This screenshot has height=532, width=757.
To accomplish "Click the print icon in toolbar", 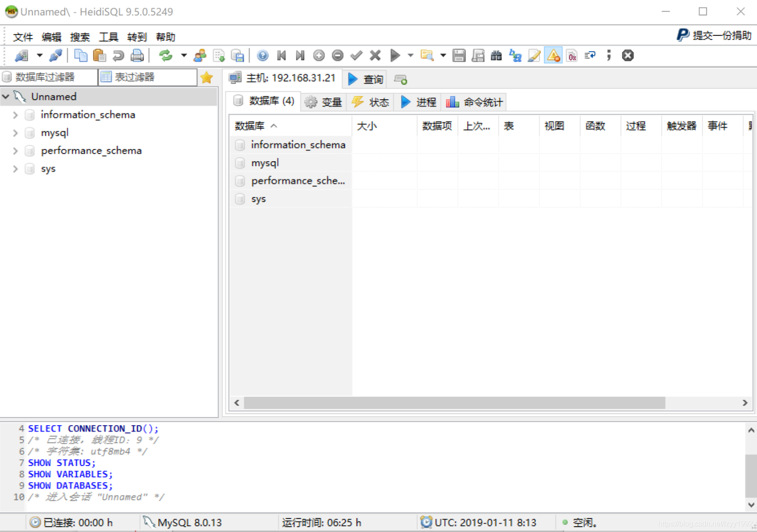I will point(137,56).
